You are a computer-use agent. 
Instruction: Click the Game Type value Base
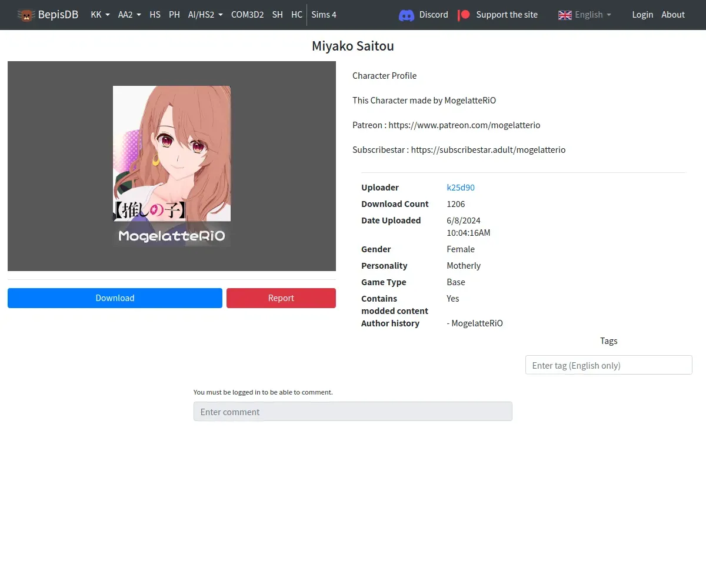(456, 282)
